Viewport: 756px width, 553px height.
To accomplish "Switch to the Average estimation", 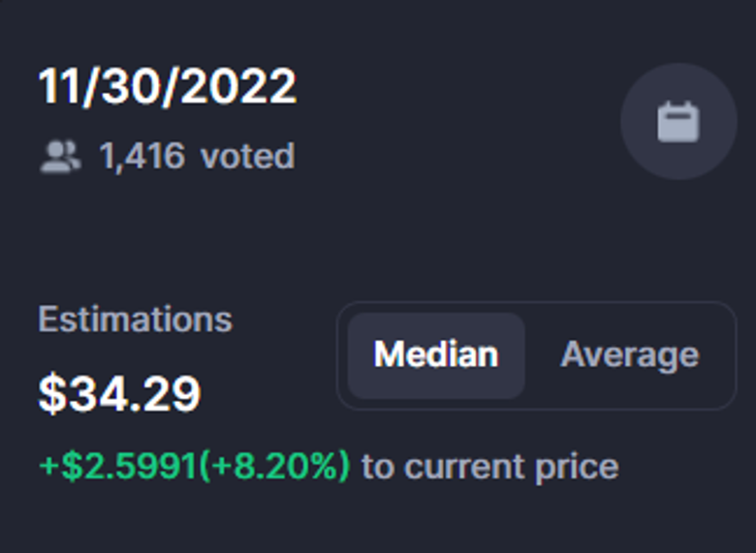I will tap(629, 354).
